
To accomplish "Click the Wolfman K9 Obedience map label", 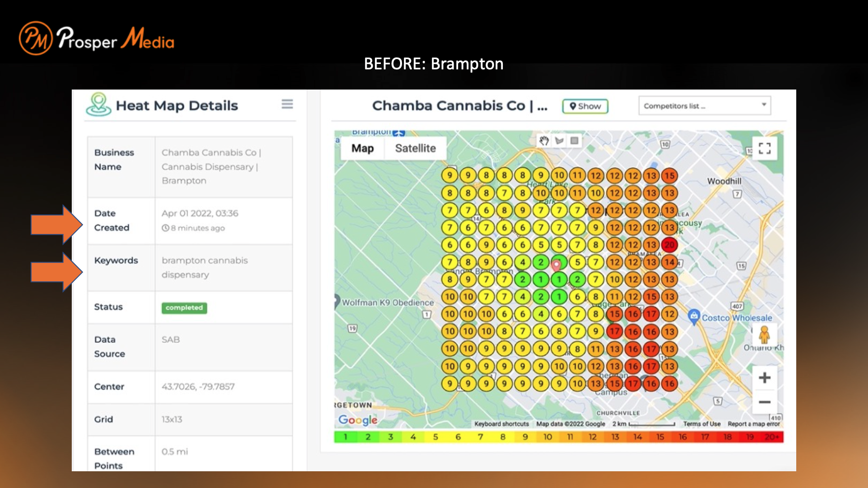I will click(x=388, y=303).
